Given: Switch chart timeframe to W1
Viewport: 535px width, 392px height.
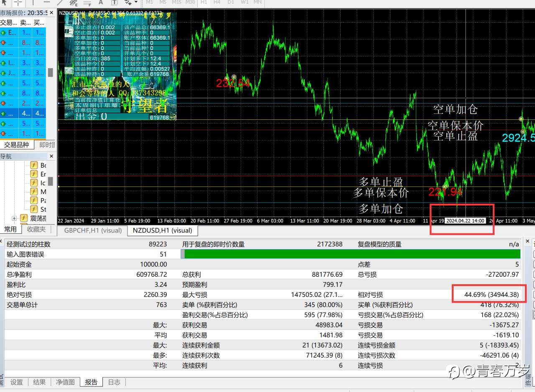Looking at the screenshot, I should tap(245, 2).
